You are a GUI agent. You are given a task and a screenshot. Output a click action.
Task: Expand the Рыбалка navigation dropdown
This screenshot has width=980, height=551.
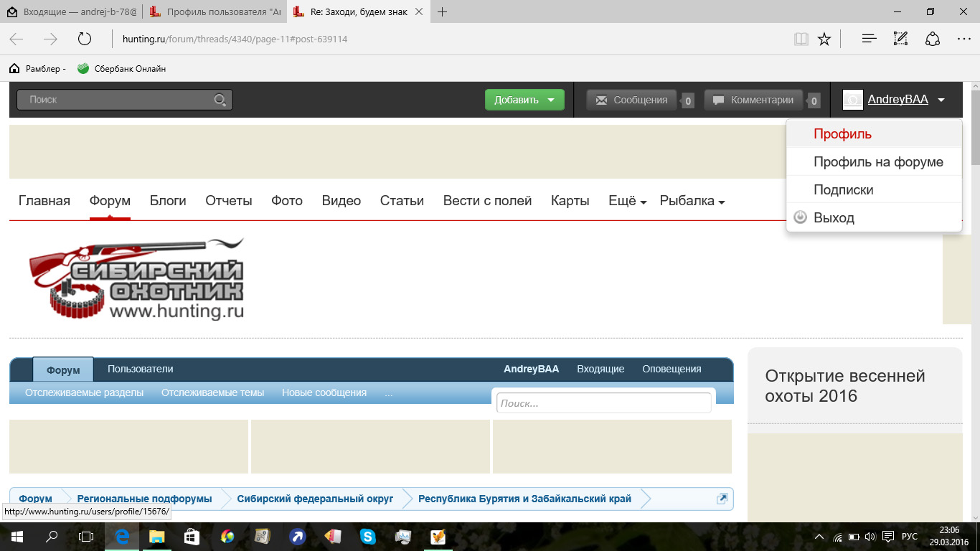pyautogui.click(x=692, y=201)
